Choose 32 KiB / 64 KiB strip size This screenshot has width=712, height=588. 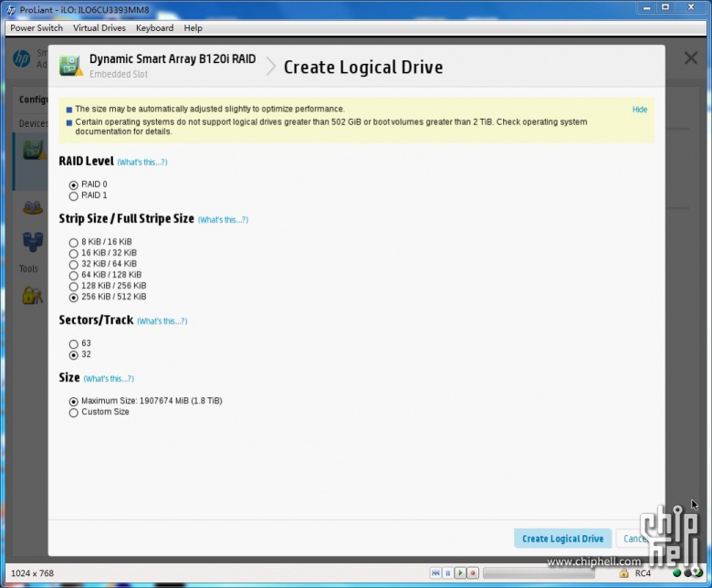click(x=74, y=264)
